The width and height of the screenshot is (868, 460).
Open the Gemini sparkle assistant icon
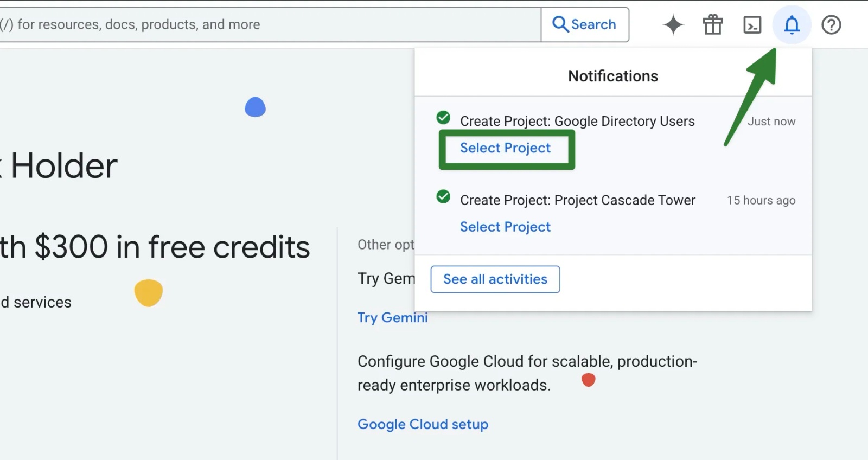673,25
